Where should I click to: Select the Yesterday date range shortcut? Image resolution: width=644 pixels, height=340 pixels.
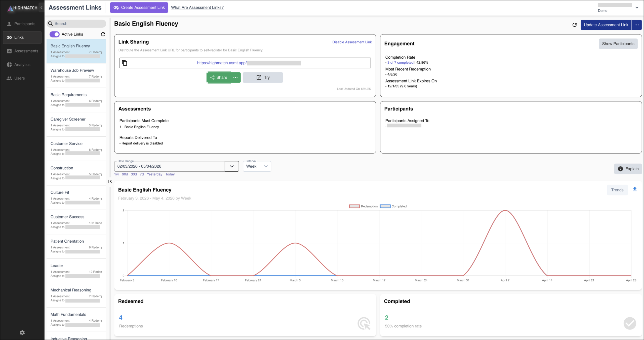[154, 174]
